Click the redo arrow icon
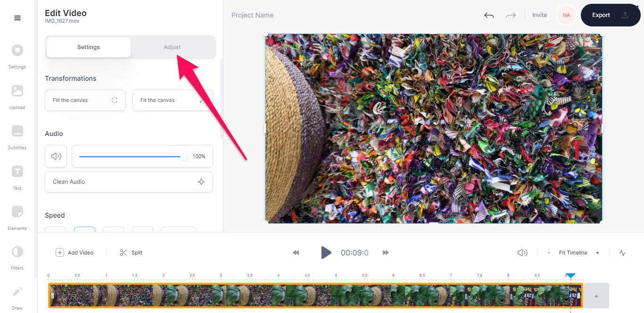644x313 pixels. pos(511,15)
